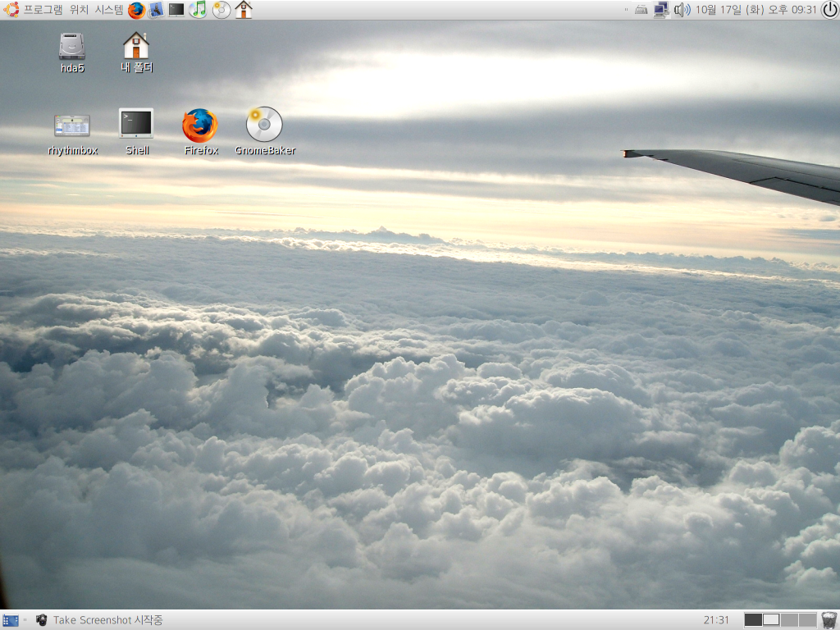840x630 pixels.
Task: Open the hda5 drive desktop icon
Action: 72,47
